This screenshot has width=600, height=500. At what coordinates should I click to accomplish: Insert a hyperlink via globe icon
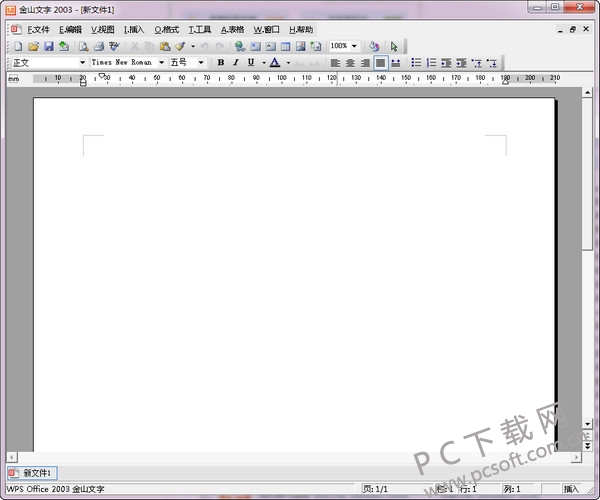click(240, 46)
